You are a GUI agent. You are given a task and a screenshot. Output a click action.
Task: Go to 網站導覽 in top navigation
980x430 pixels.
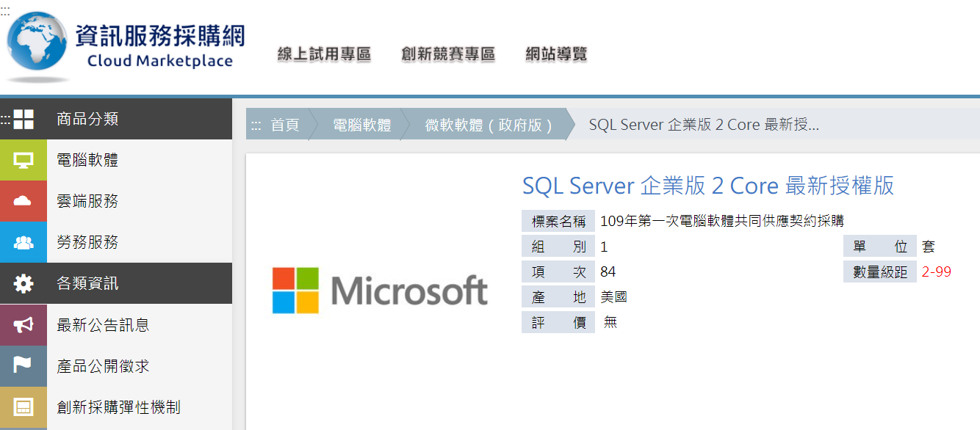[x=556, y=54]
